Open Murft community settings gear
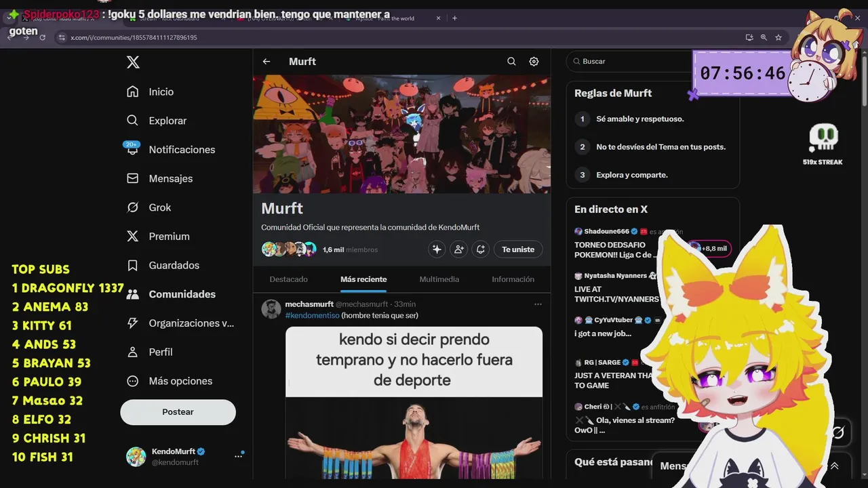 [x=534, y=62]
